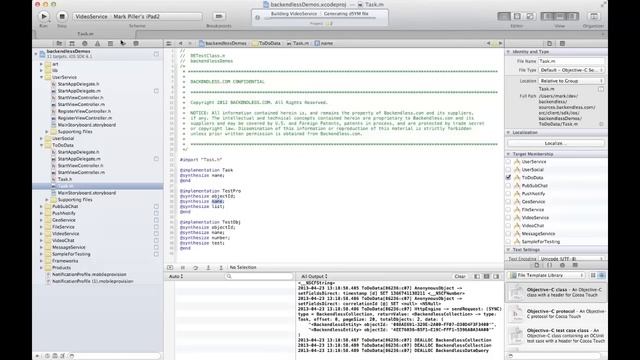Check GeoService target membership
Viewport: 640px width, 360px height.
coord(508,202)
